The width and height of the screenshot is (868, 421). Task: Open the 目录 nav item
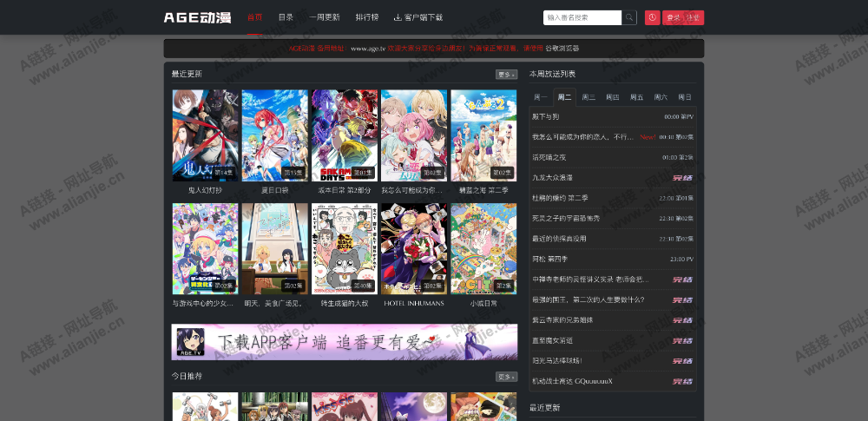tap(286, 17)
